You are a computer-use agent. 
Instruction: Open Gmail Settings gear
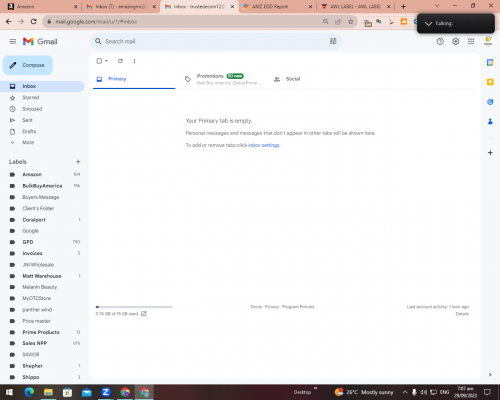tap(455, 41)
